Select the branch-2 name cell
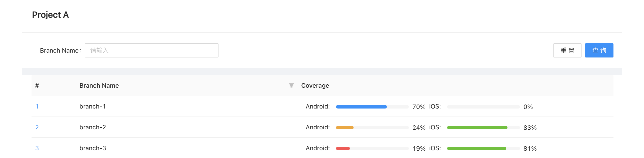 tap(93, 127)
